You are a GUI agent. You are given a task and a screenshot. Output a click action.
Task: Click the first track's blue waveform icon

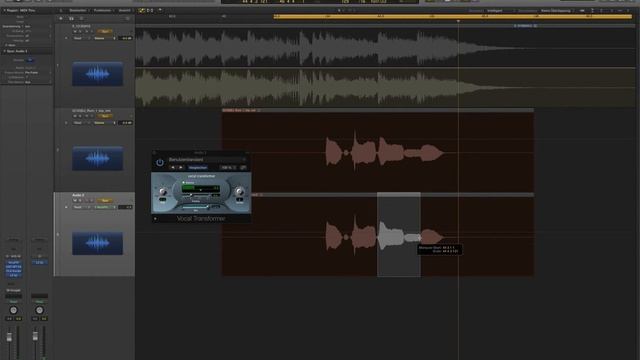tap(98, 74)
